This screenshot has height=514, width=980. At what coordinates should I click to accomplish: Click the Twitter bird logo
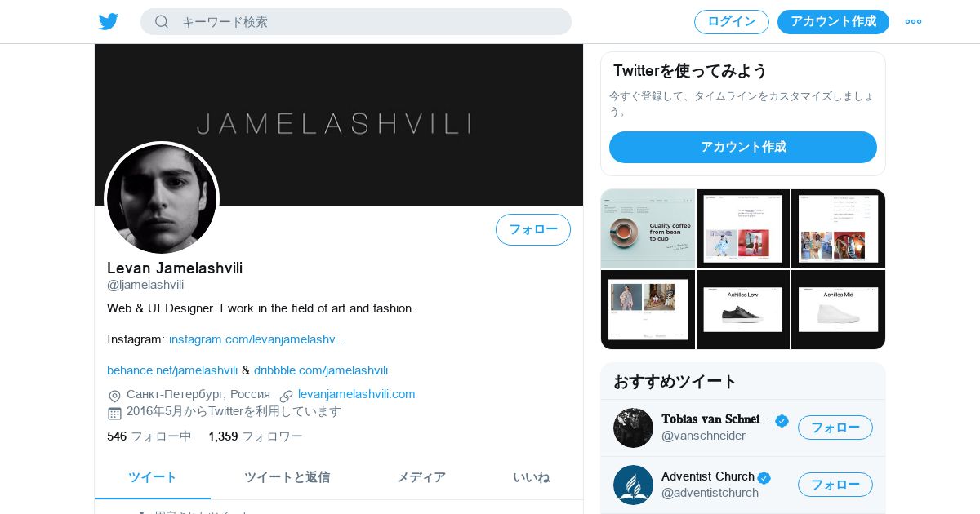click(109, 22)
